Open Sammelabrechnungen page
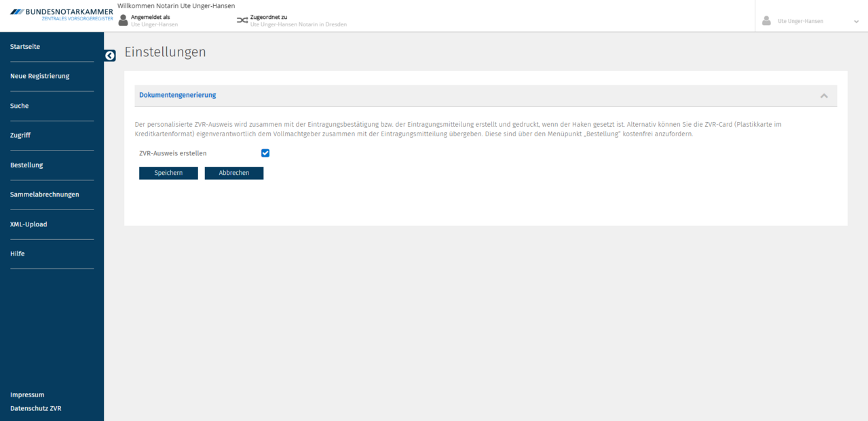This screenshot has width=868, height=421. tap(45, 195)
